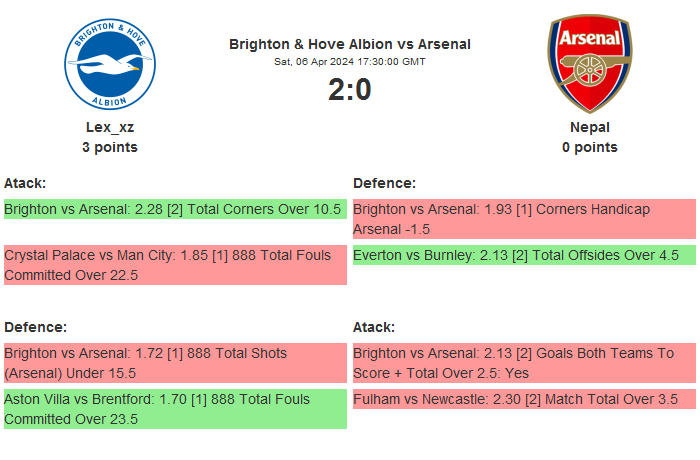Select the Aston Villa vs Brentford fouls bet

(x=174, y=409)
